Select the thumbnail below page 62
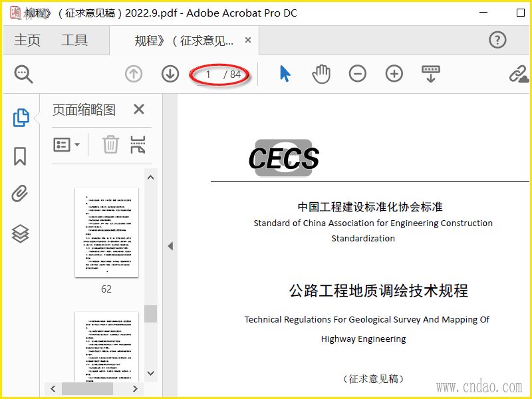The image size is (532, 399). pos(106,346)
